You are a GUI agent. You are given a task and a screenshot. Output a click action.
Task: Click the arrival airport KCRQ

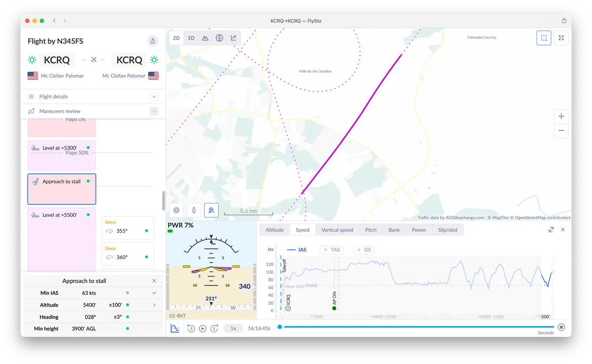click(x=129, y=60)
